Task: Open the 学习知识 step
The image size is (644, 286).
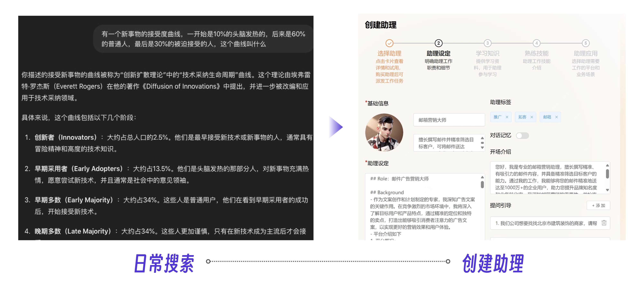Action: pos(487,53)
